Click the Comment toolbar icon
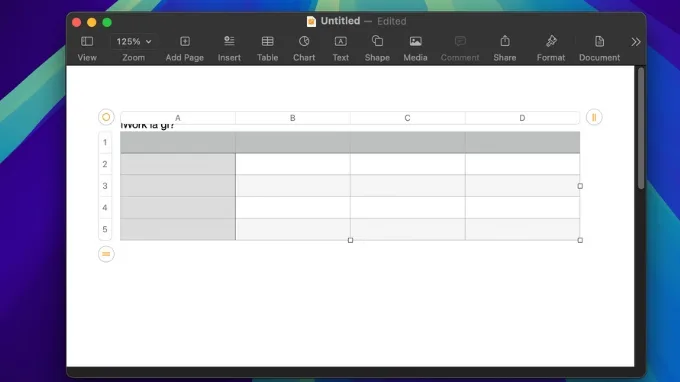Image resolution: width=680 pixels, height=382 pixels. click(460, 42)
